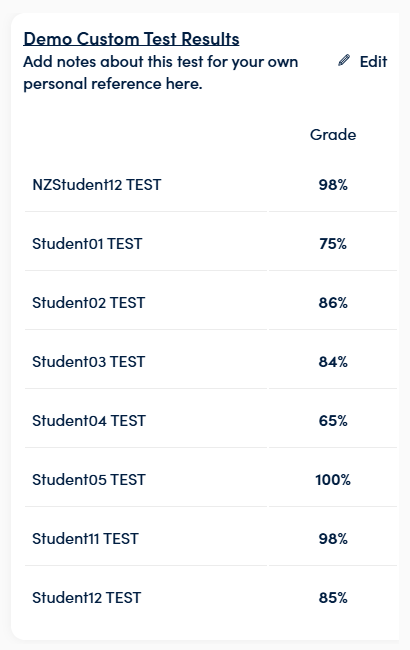Select Student05 TEST in the list
410x650 pixels.
pyautogui.click(x=89, y=480)
